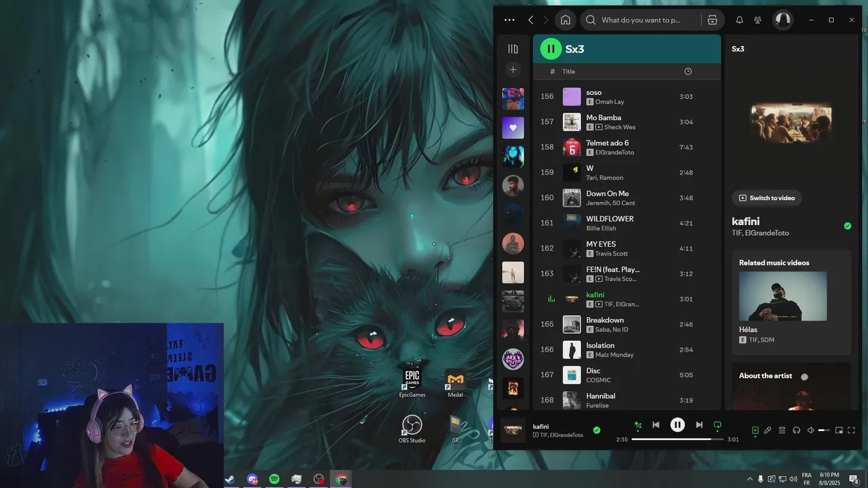Open Connect to a device icon
868x488 pixels.
coord(796,430)
